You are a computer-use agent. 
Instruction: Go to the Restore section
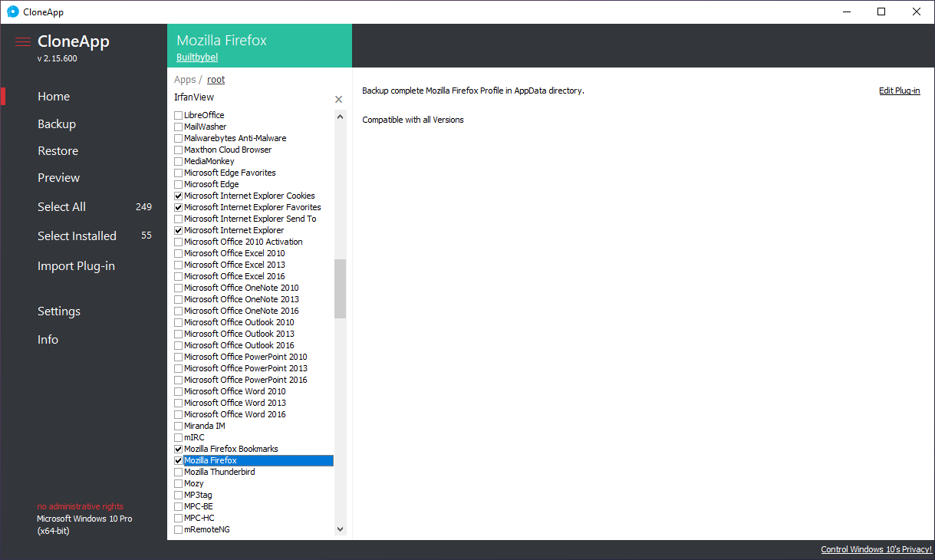click(x=58, y=151)
